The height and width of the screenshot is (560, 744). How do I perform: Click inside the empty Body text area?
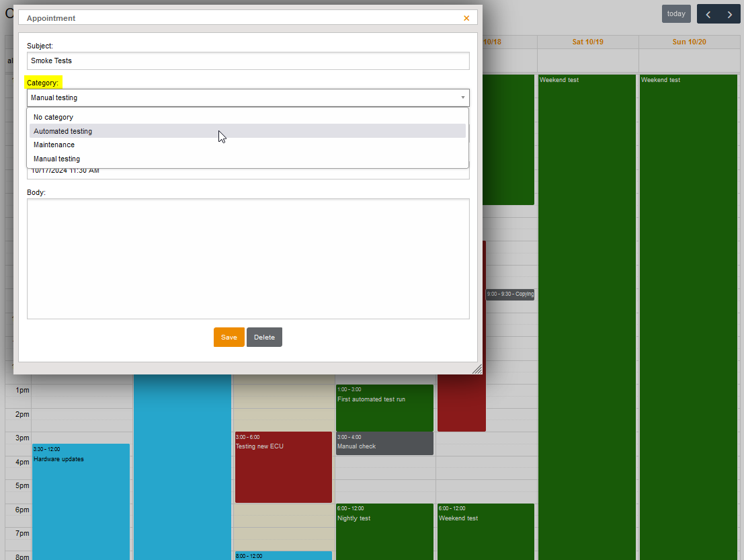point(247,259)
